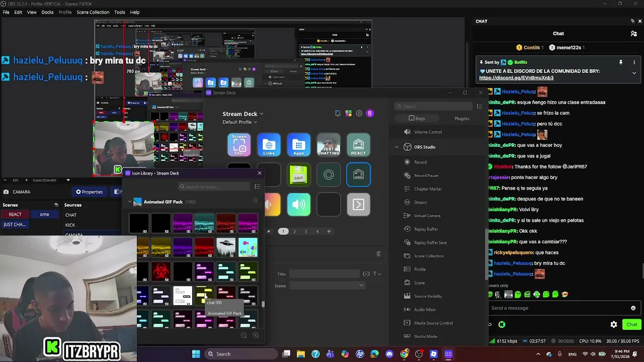Viewport: 644px width, 362px height.
Task: Open the OBS File menu
Action: [x=6, y=12]
